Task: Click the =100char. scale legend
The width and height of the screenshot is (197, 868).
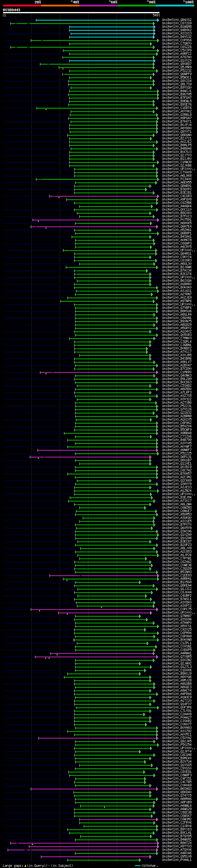Action: [147, 865]
